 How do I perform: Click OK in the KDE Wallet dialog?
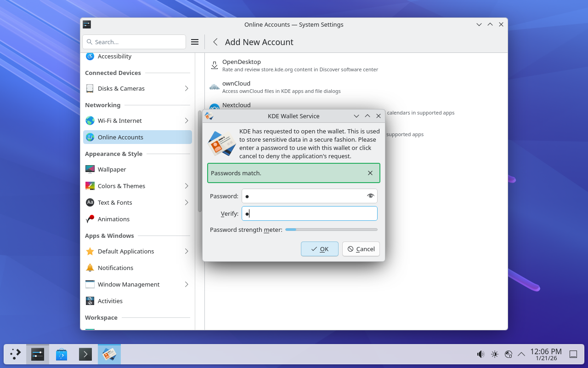point(320,249)
